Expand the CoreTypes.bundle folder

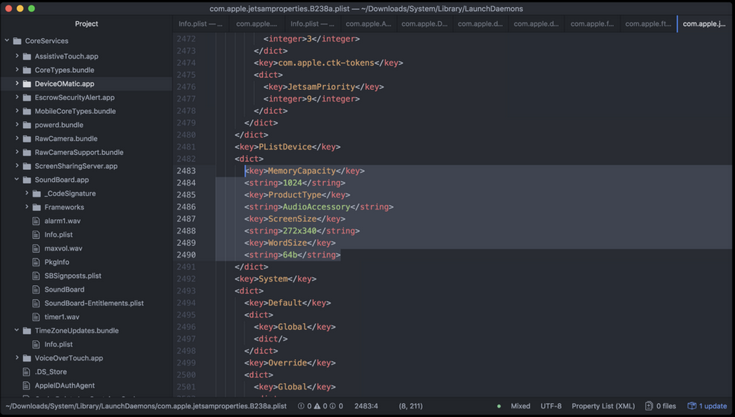(17, 70)
